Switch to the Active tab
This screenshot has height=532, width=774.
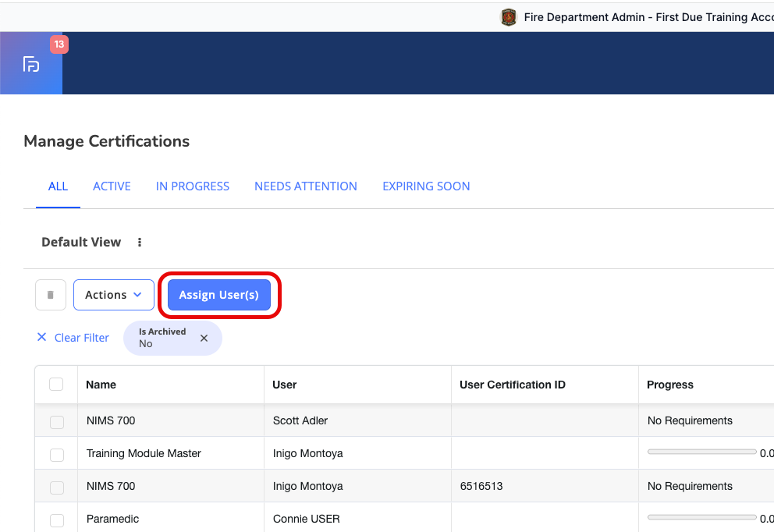coord(112,186)
